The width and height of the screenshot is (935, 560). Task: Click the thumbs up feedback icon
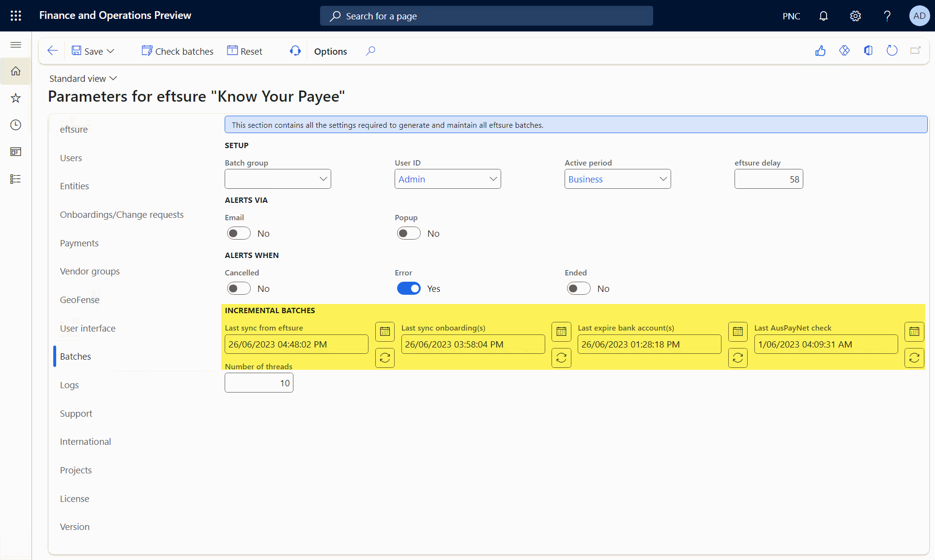tap(820, 51)
